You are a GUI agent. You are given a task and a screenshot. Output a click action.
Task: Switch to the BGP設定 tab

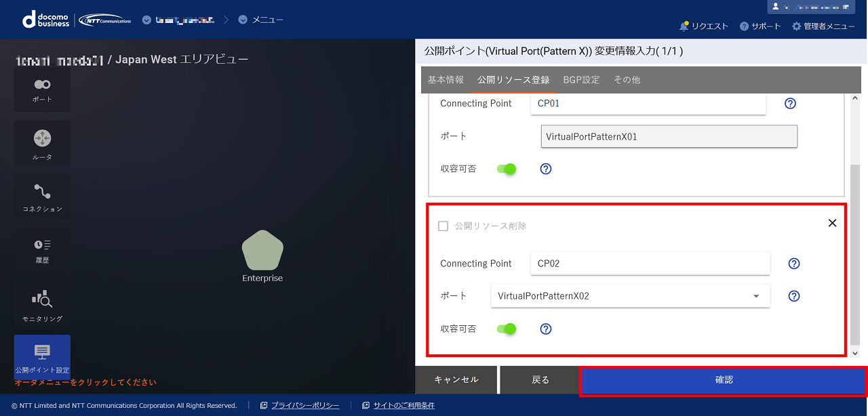[x=580, y=79]
